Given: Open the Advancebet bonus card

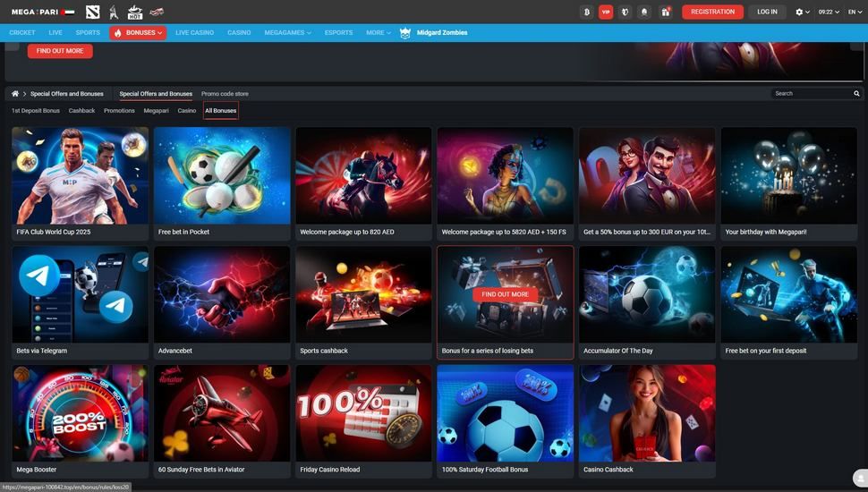Looking at the screenshot, I should pos(222,302).
